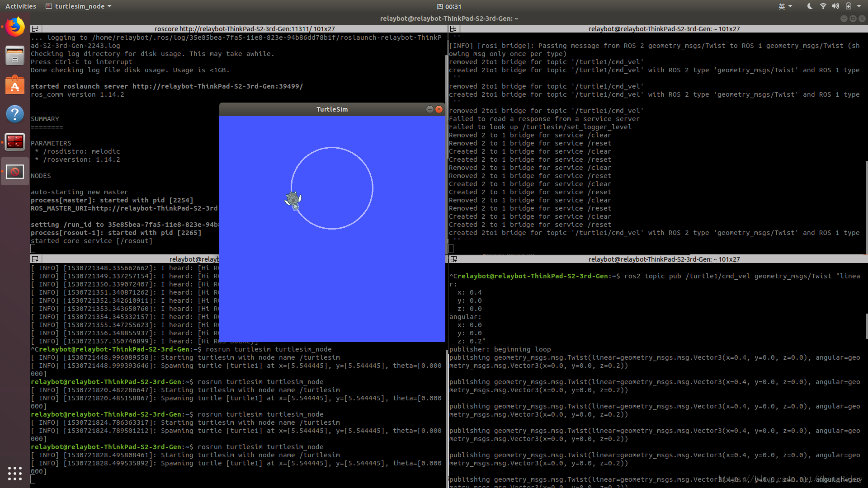Select the top-right relaybot pane title bar

click(664, 29)
